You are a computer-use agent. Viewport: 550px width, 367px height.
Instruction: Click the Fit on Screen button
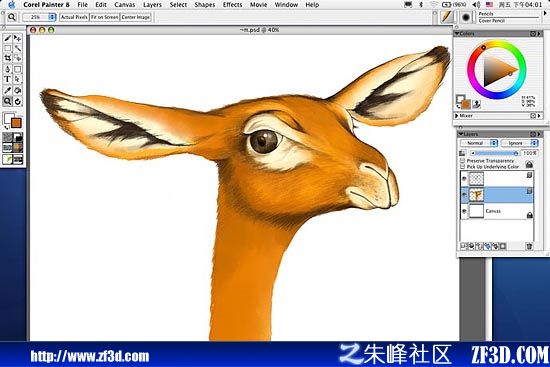pyautogui.click(x=105, y=17)
